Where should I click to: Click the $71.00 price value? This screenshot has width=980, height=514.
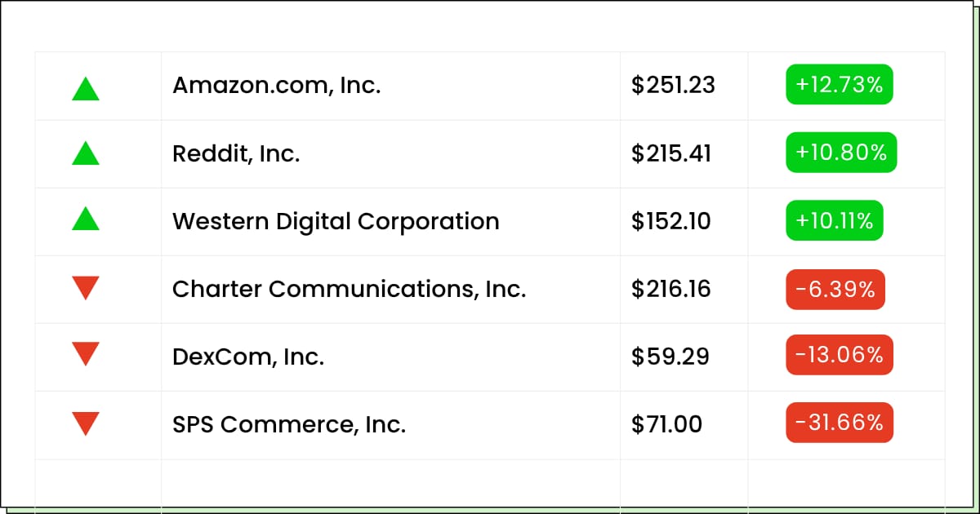pyautogui.click(x=666, y=424)
